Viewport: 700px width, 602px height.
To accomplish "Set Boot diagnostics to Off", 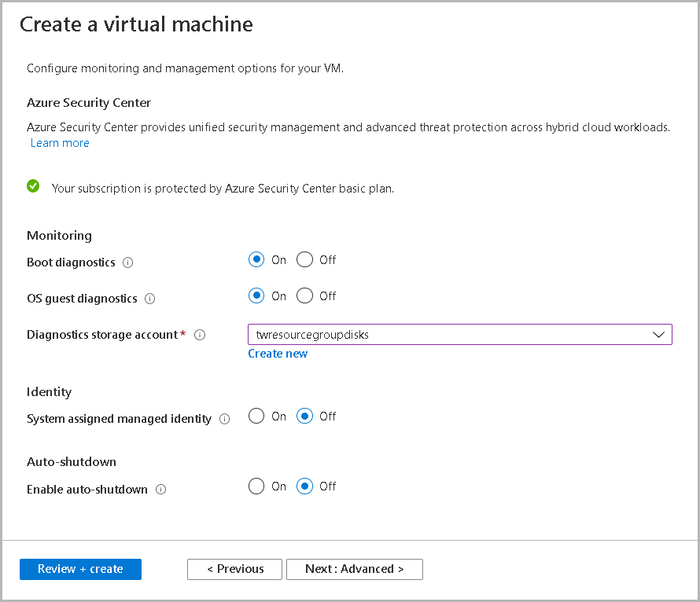I will (304, 259).
